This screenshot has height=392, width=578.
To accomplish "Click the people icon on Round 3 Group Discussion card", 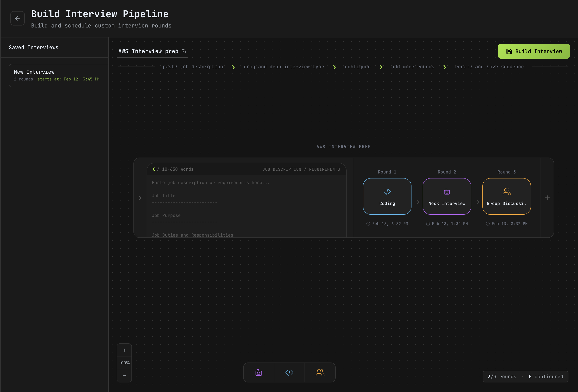I will (506, 192).
